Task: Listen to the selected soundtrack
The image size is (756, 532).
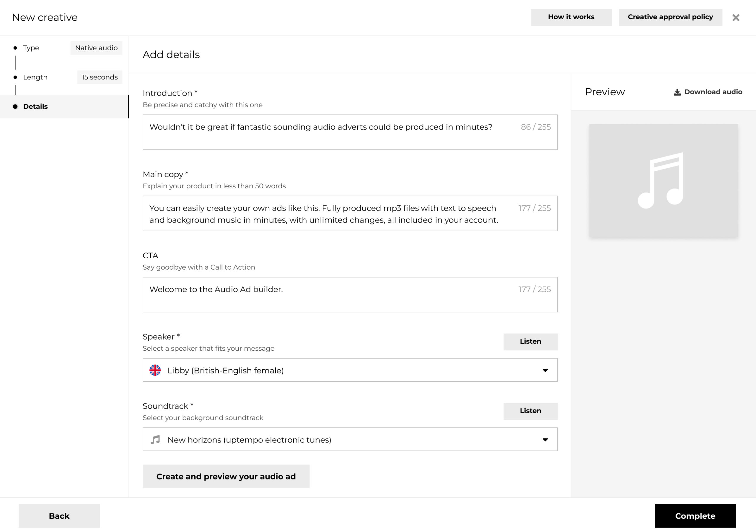Action: click(x=530, y=411)
